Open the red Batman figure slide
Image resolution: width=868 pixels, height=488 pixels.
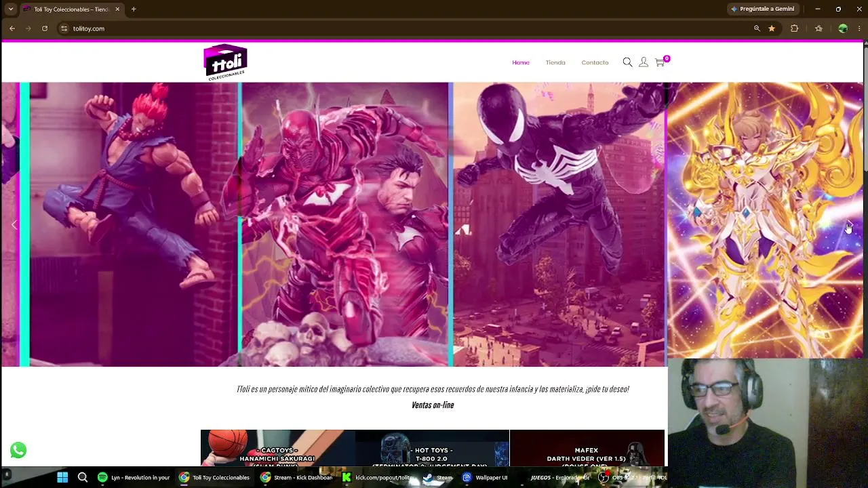coord(344,224)
